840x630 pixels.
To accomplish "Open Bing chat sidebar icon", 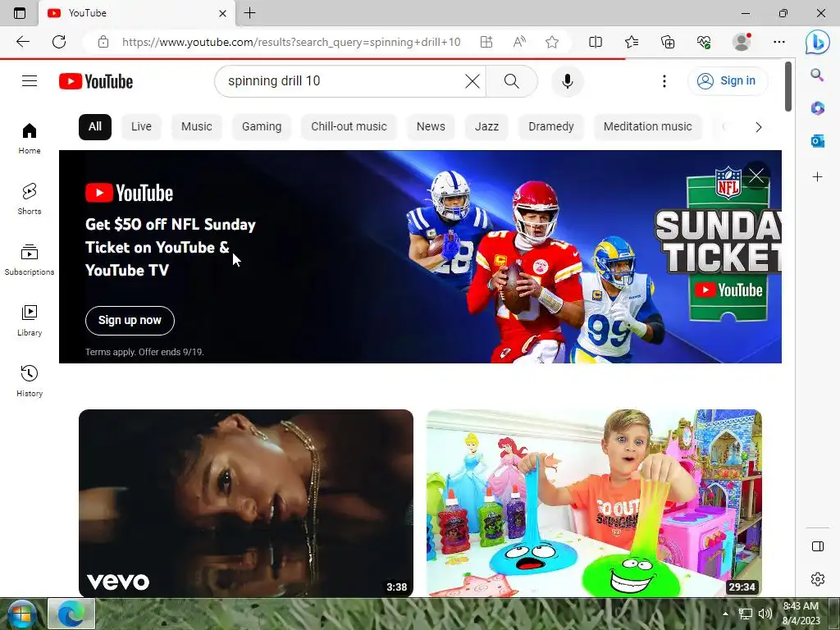I will click(x=818, y=42).
